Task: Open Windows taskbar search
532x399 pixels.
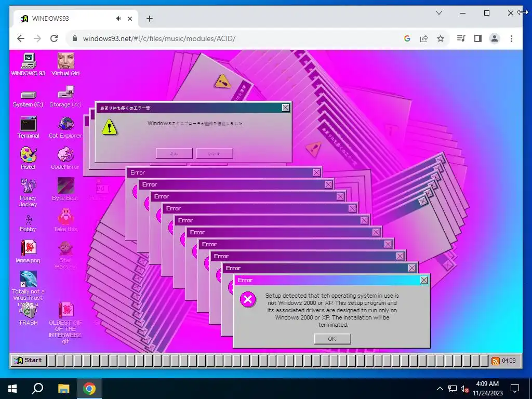Action: [37, 389]
